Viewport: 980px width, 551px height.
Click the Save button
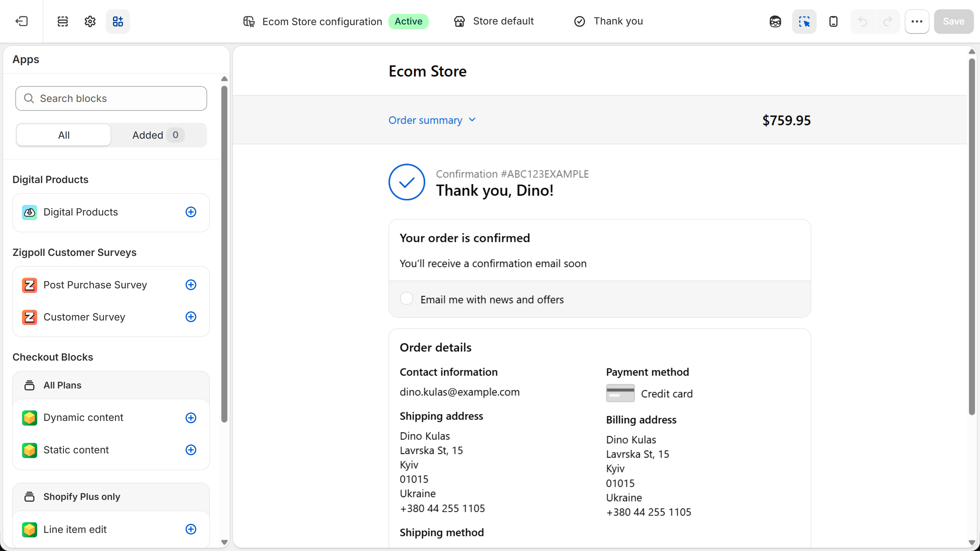click(x=953, y=21)
